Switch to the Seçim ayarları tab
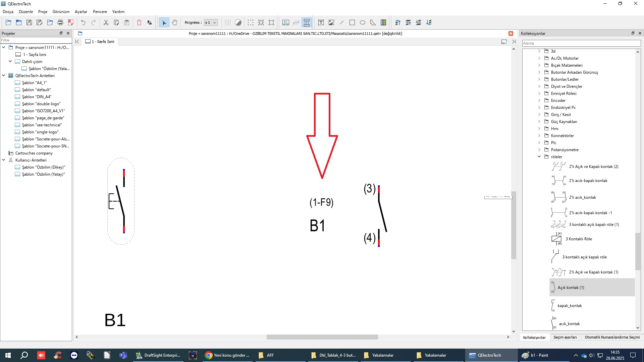Viewport: 644px width, 362px height. 565,337
